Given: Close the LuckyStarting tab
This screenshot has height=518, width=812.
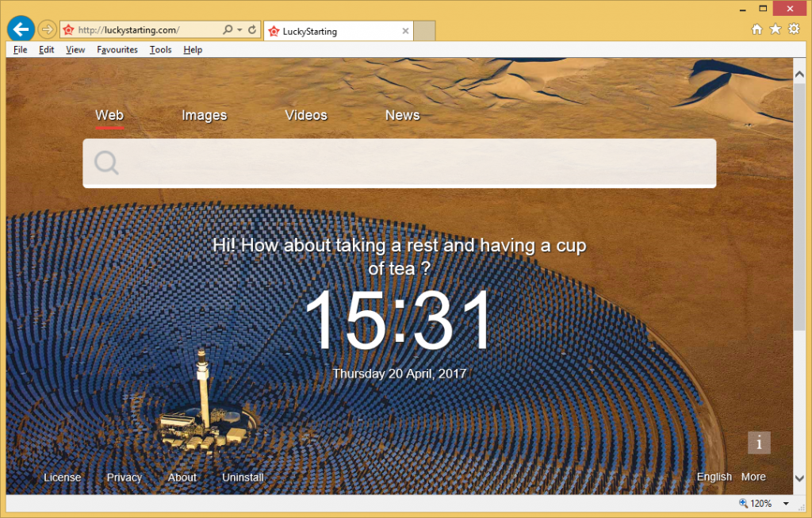Looking at the screenshot, I should pyautogui.click(x=406, y=32).
